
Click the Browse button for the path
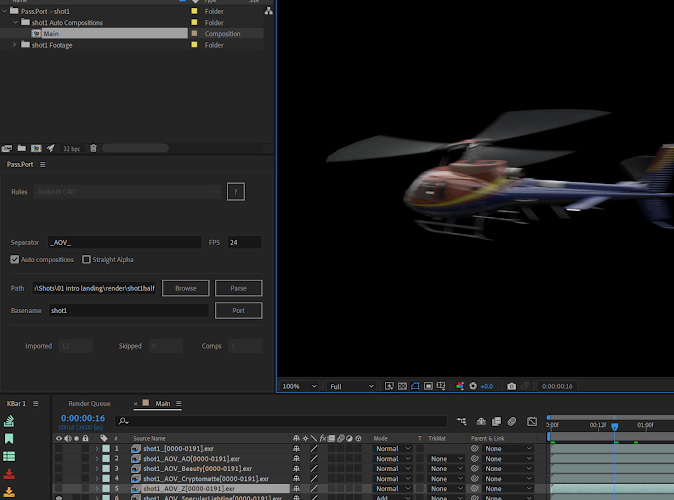coord(186,288)
